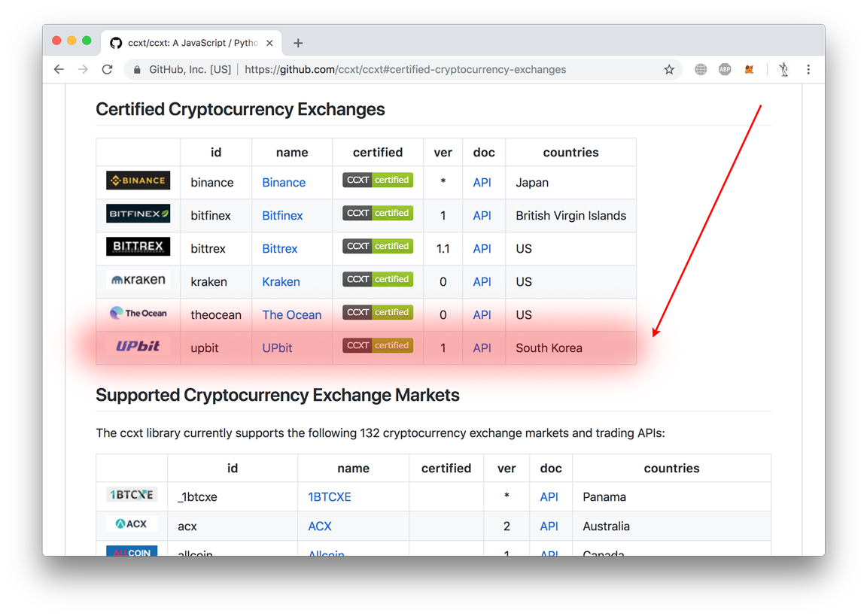Viewport: 867px width, 616px height.
Task: Open the Chrome three-dot menu
Action: 808,68
